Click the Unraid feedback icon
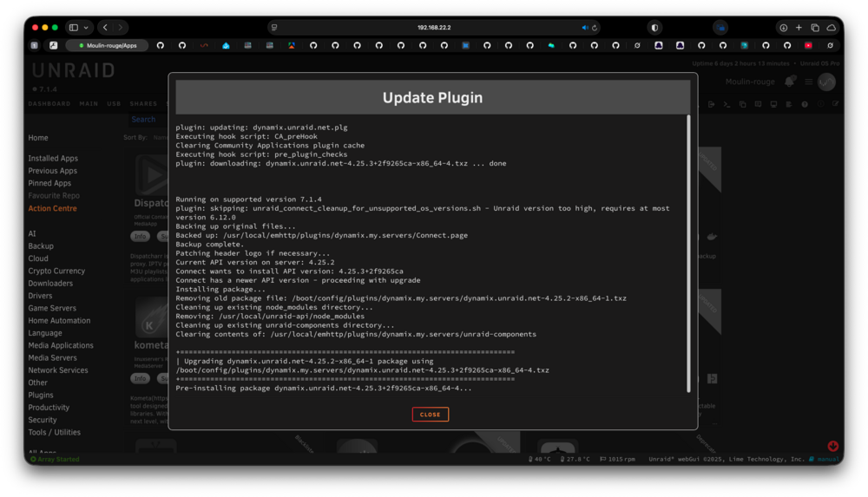 (758, 104)
